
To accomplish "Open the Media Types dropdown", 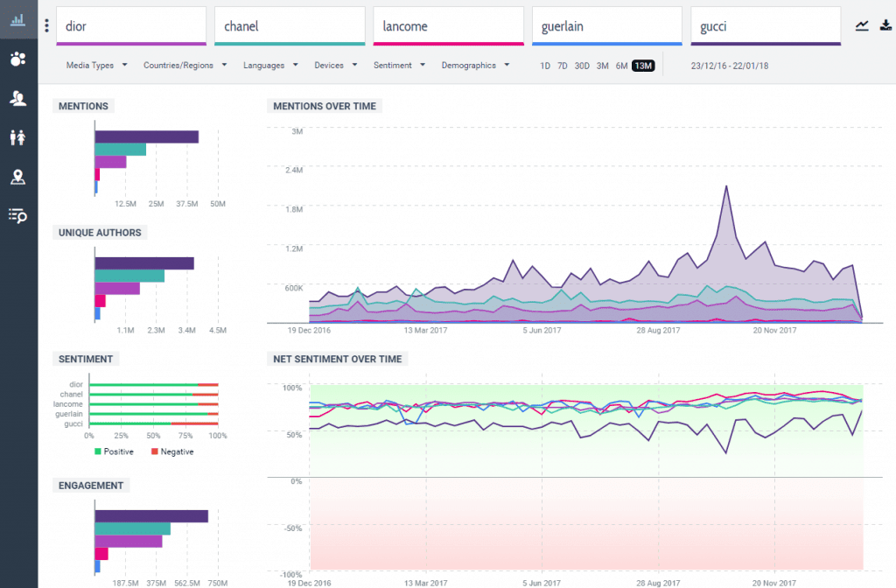I will (x=96, y=65).
